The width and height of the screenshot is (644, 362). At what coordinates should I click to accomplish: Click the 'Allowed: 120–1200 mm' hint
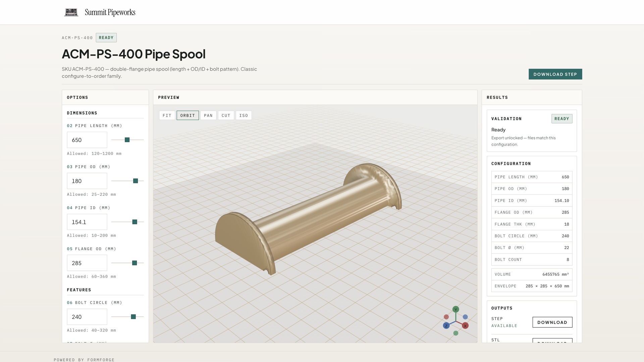[94, 154]
